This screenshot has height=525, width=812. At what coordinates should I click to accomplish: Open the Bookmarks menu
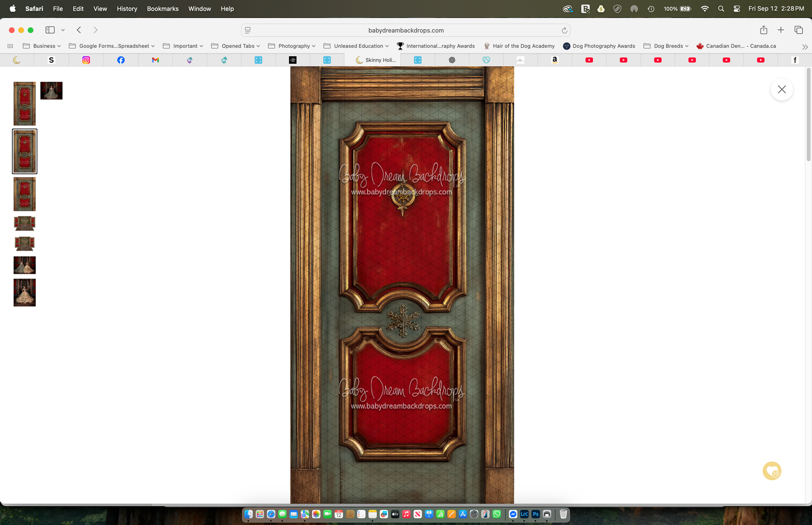[163, 9]
